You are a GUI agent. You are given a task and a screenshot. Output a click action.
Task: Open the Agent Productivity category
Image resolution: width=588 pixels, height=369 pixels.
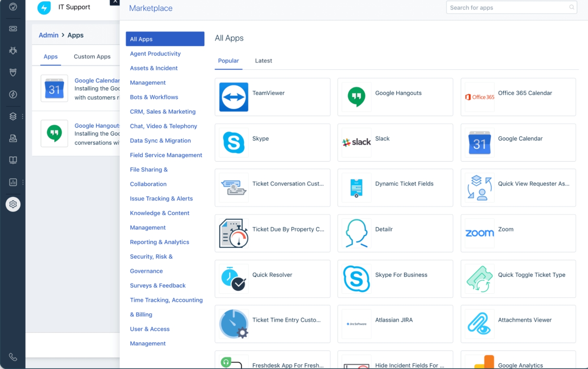click(155, 54)
